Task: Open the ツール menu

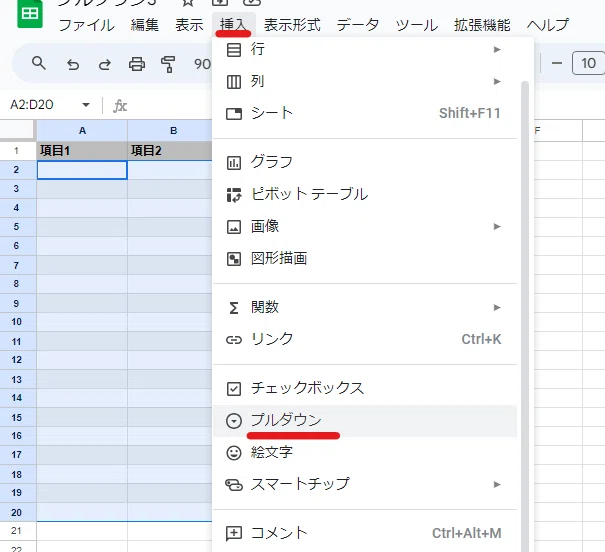Action: pos(417,25)
